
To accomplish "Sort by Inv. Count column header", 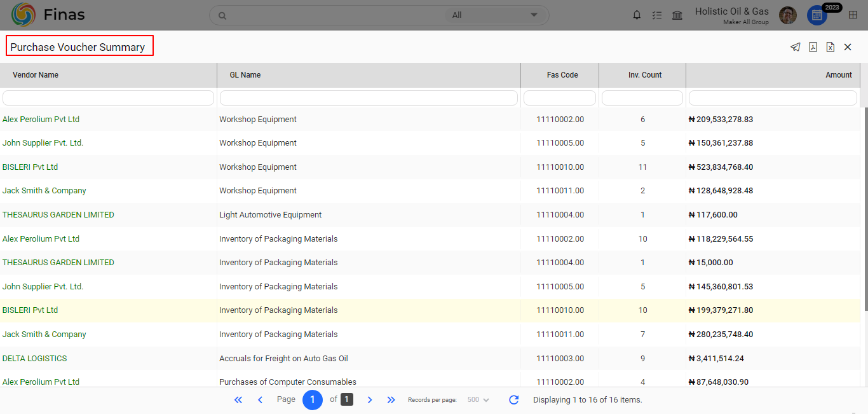I will point(645,75).
